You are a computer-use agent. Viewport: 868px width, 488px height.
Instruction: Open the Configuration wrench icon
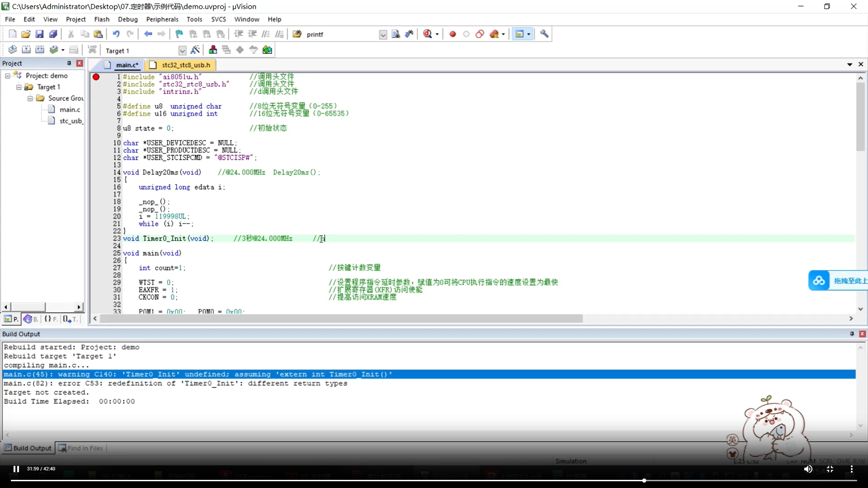(544, 34)
